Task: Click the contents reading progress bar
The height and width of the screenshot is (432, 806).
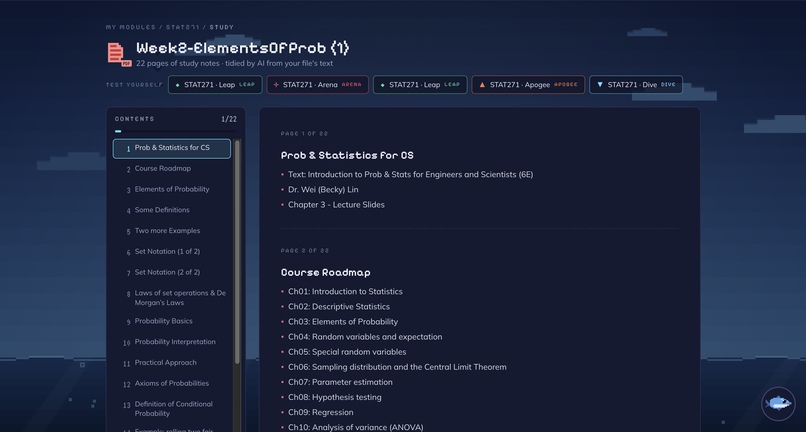Action: pyautogui.click(x=175, y=131)
